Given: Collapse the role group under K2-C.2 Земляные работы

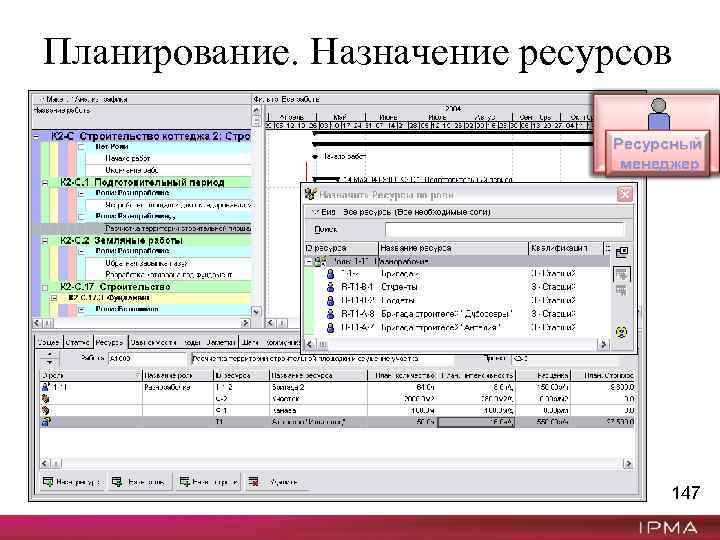Looking at the screenshot, I should [81, 251].
